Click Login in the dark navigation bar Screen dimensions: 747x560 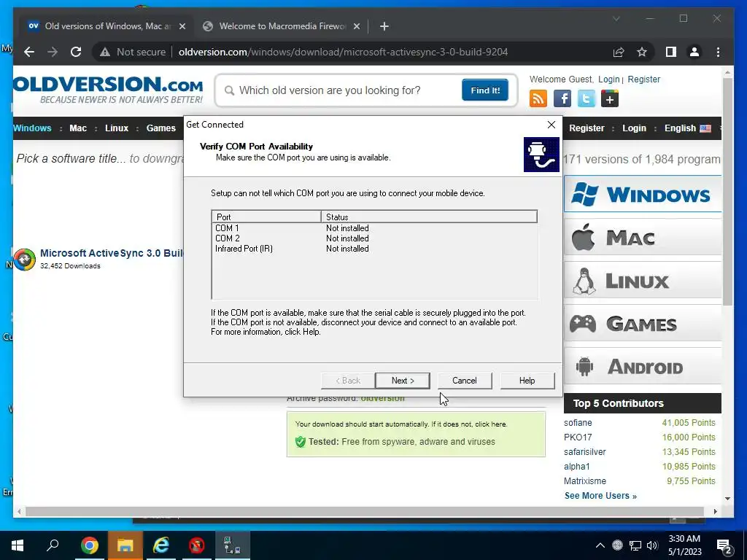634,128
